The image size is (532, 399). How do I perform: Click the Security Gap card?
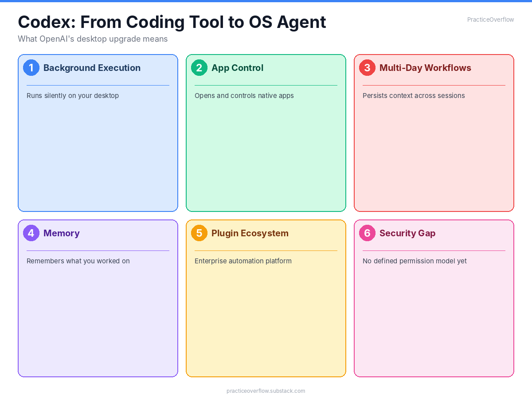[x=434, y=298]
